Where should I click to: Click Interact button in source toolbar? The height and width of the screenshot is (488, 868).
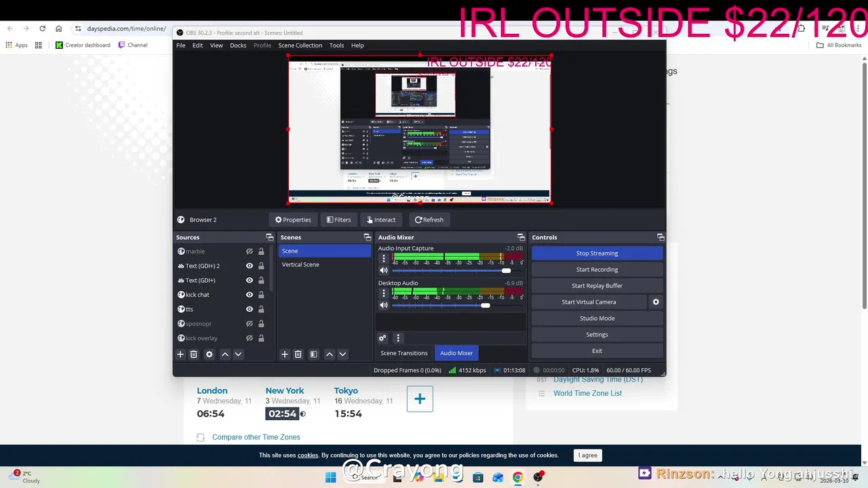[380, 220]
